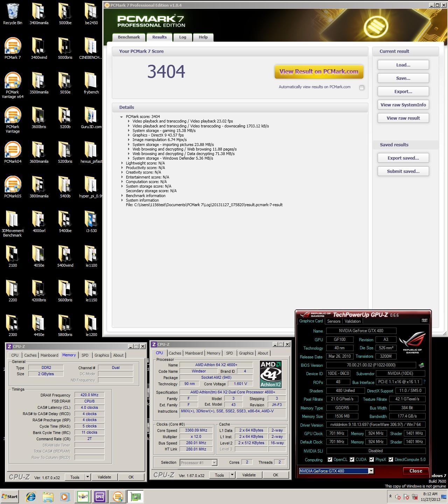This screenshot has width=448, height=504.
Task: Open Processor selection dropdown in CPU-Z
Action: pyautogui.click(x=215, y=463)
